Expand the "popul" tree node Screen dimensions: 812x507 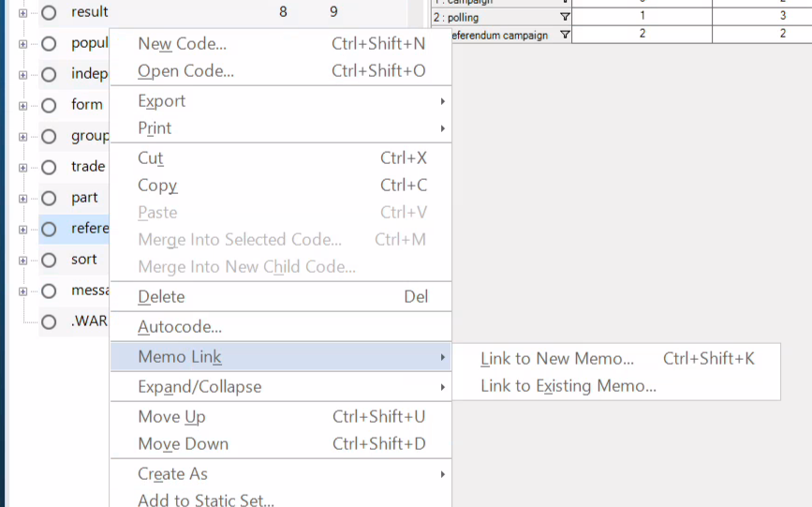click(22, 44)
